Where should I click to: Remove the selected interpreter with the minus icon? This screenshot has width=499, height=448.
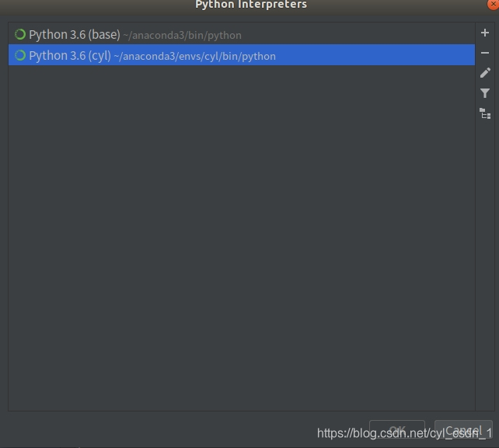(485, 53)
